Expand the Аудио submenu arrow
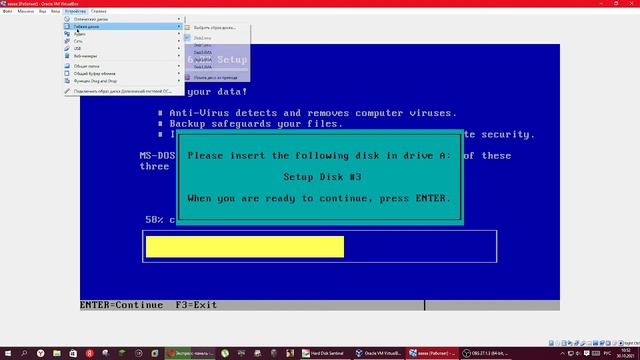Image resolution: width=640 pixels, height=360 pixels. click(179, 34)
